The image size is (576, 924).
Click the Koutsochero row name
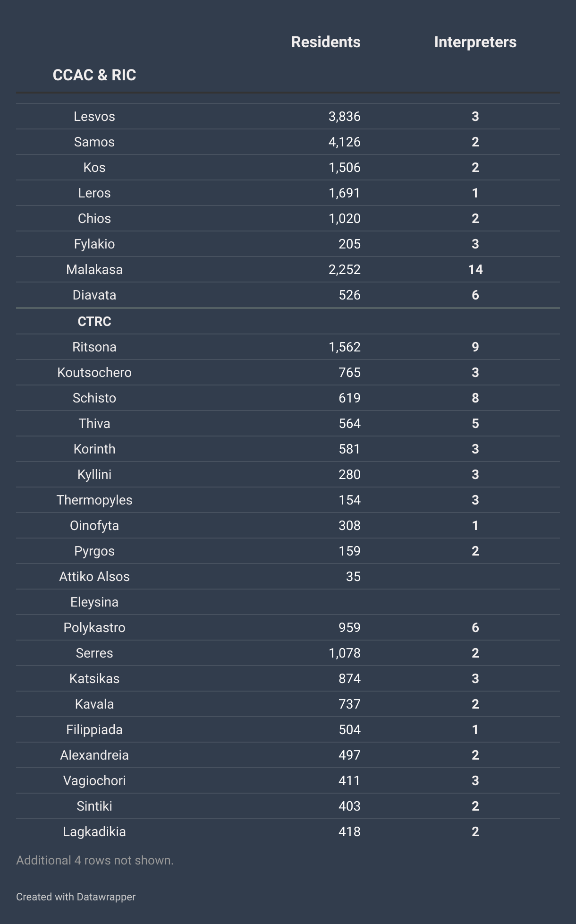[94, 373]
